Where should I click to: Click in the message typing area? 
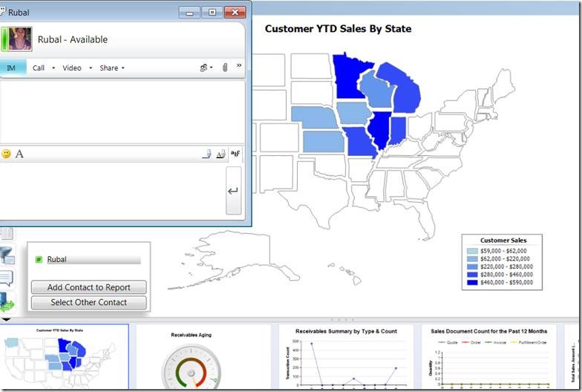(113, 190)
